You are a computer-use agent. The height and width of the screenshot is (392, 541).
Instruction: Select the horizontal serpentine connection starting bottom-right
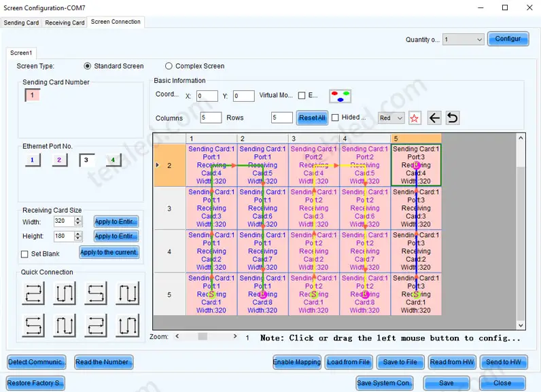tap(96, 325)
